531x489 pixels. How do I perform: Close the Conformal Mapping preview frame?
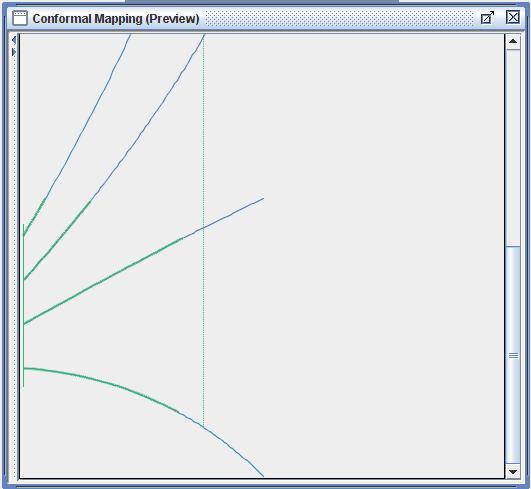coord(513,17)
